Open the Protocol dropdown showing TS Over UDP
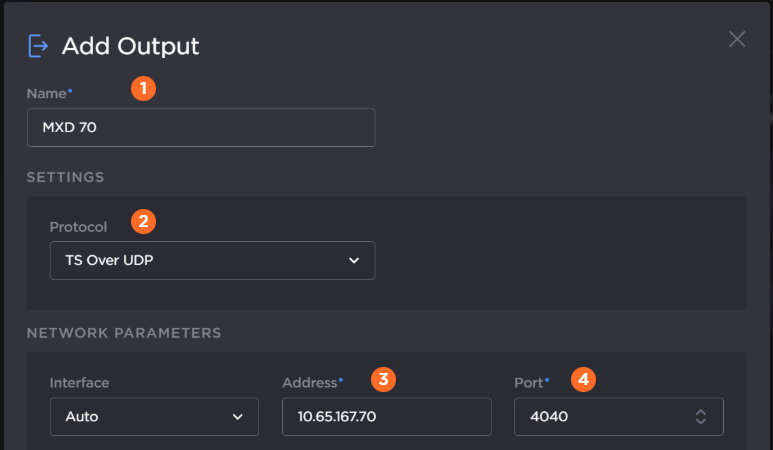 [x=212, y=260]
